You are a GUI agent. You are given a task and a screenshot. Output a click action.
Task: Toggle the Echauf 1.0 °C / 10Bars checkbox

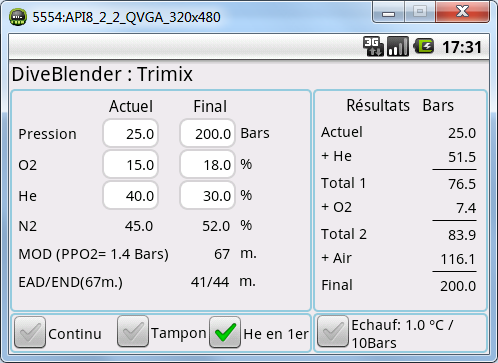333,332
